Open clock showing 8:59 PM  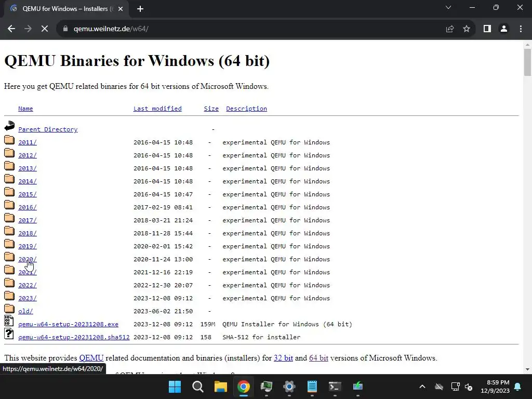(x=495, y=387)
